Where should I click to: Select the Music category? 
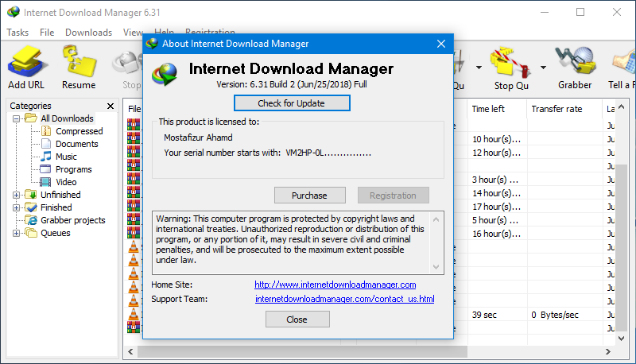coord(66,157)
